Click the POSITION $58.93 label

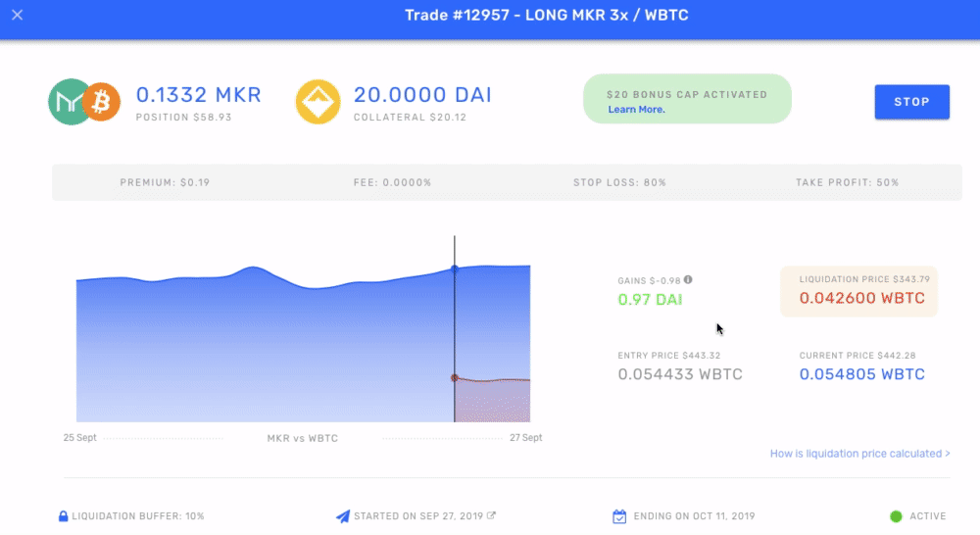(184, 118)
